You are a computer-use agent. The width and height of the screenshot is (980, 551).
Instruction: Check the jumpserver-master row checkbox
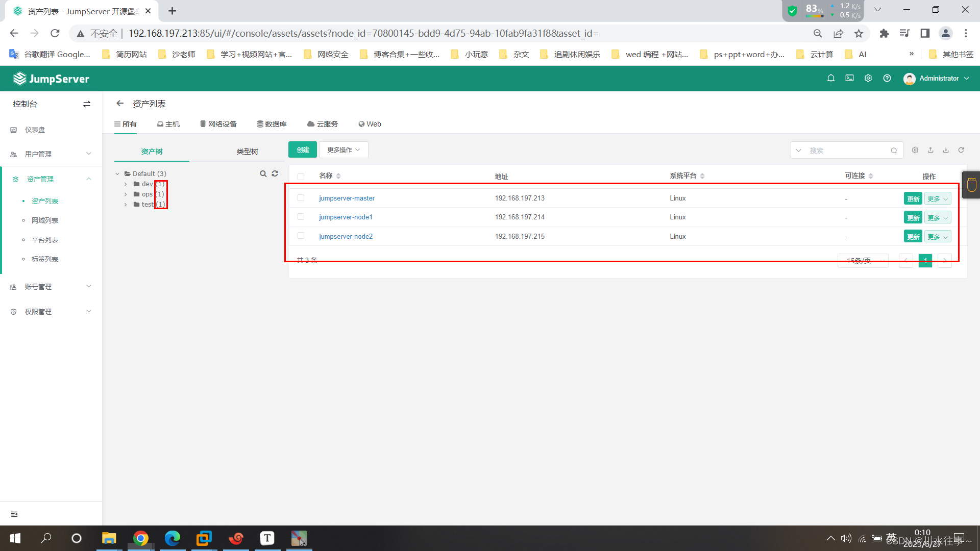click(301, 198)
